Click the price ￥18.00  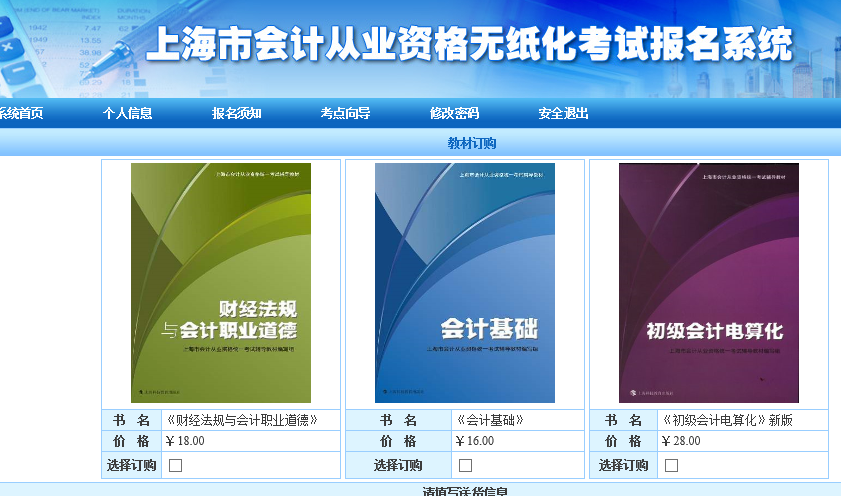[185, 441]
